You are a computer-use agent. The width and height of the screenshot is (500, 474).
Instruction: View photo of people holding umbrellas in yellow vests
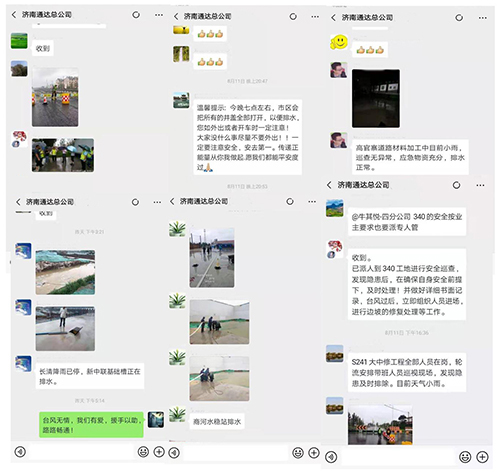tap(63, 155)
